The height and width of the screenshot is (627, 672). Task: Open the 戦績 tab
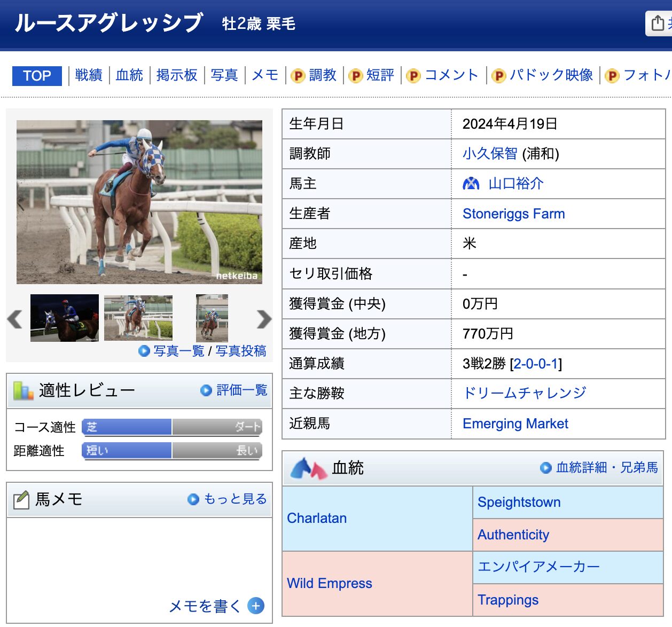click(89, 75)
